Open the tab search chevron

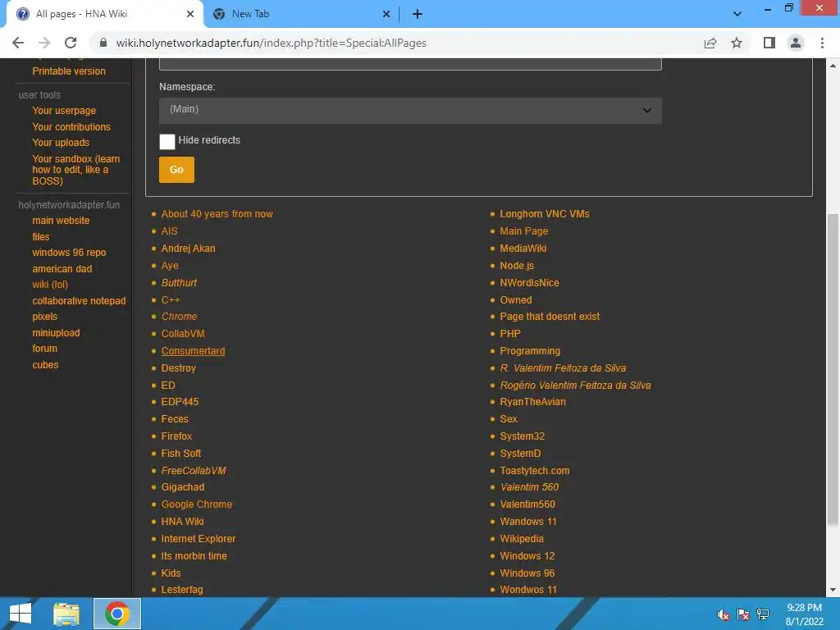[737, 14]
